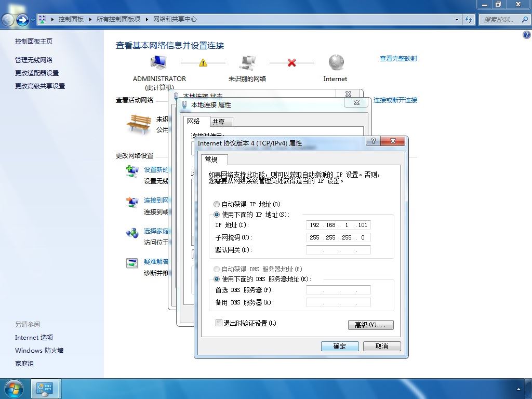Open the Windows Start menu

(x=14, y=389)
